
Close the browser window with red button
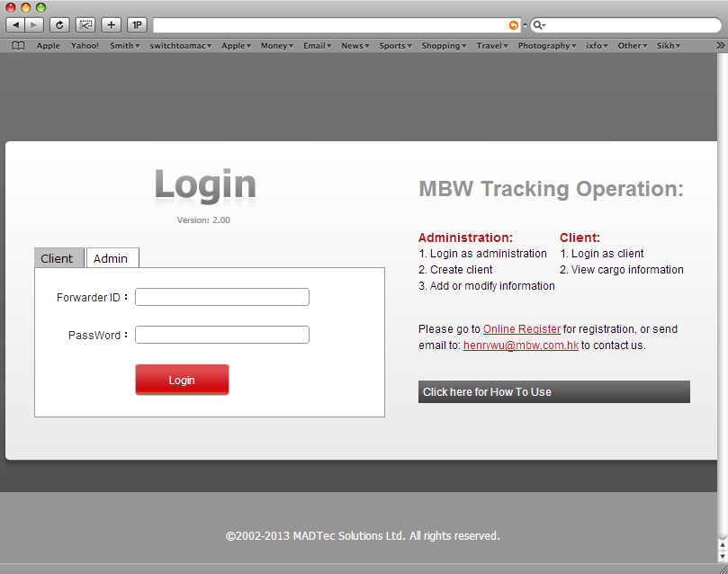pos(10,7)
